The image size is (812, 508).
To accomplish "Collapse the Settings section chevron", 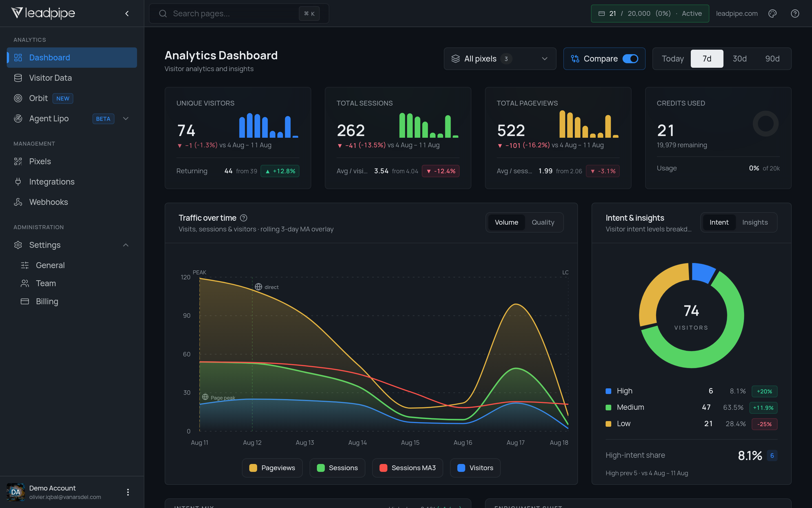I will [126, 245].
